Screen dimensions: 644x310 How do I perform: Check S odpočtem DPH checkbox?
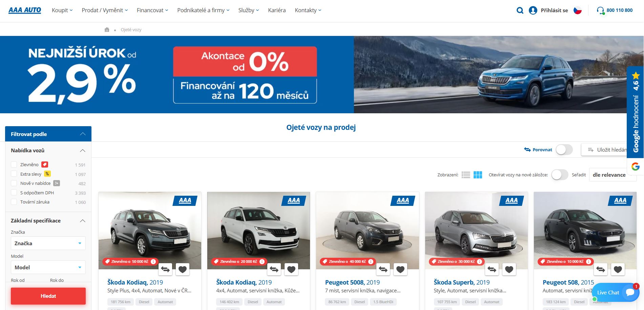pos(14,193)
